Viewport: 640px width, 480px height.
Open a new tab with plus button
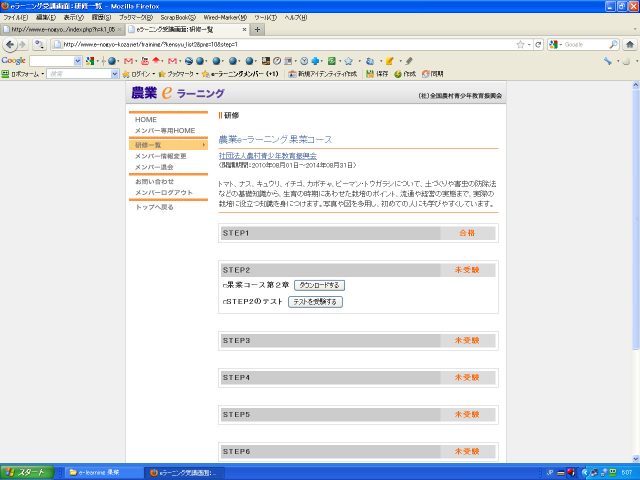tap(257, 30)
